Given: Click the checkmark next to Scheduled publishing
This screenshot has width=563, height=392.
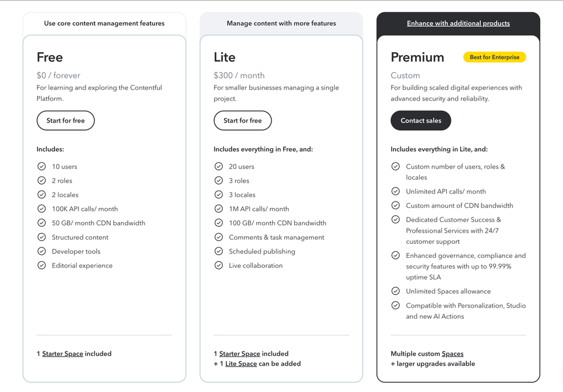Looking at the screenshot, I should coord(219,251).
